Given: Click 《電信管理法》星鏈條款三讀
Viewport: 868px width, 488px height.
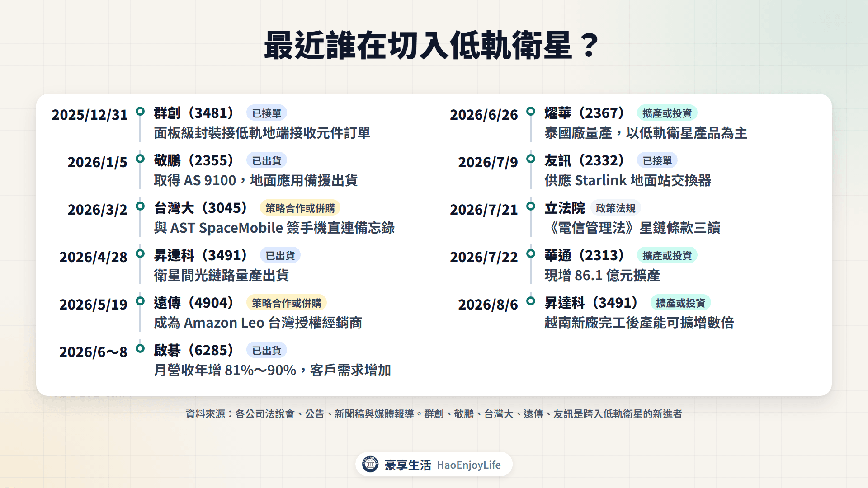Looking at the screenshot, I should pos(632,228).
